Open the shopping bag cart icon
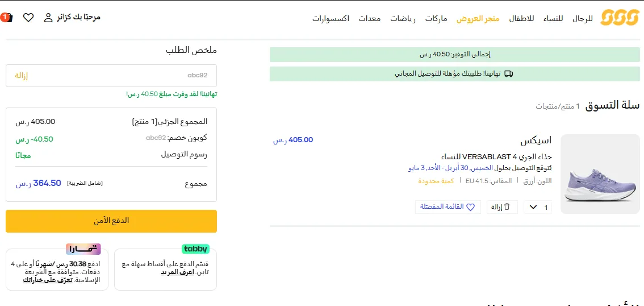The height and width of the screenshot is (306, 644). [7, 18]
